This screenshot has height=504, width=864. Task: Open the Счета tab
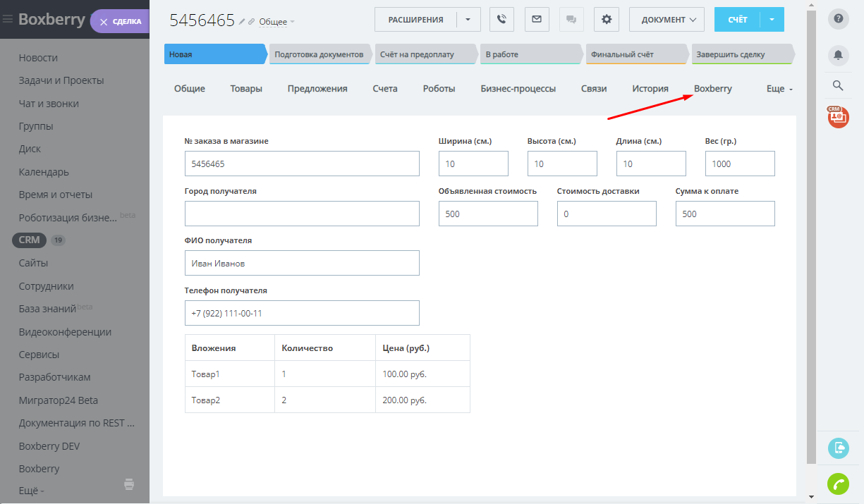[x=385, y=89]
